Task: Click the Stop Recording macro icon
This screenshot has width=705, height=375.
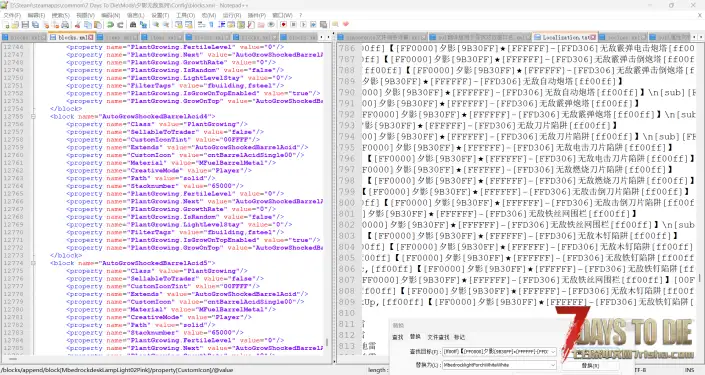Action: pyautogui.click(x=293, y=25)
